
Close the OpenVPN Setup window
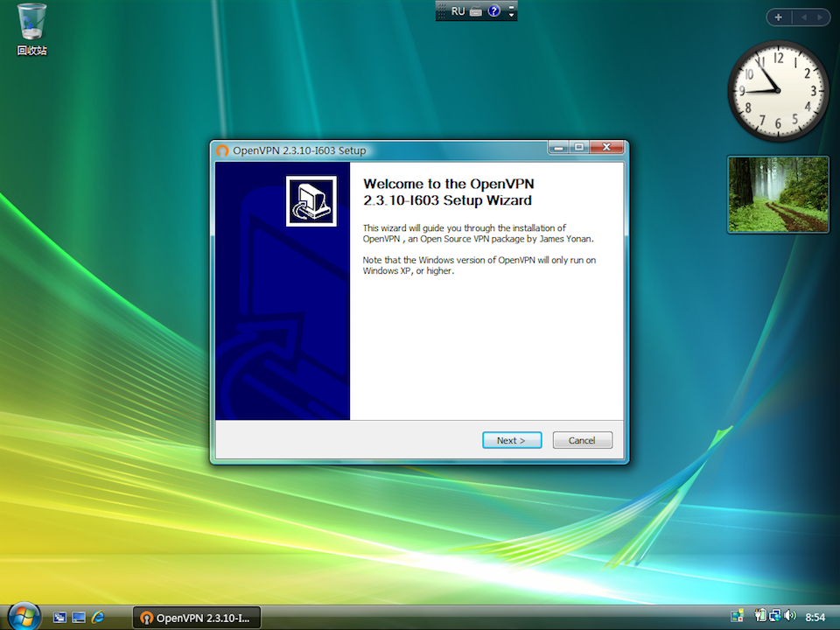(606, 147)
